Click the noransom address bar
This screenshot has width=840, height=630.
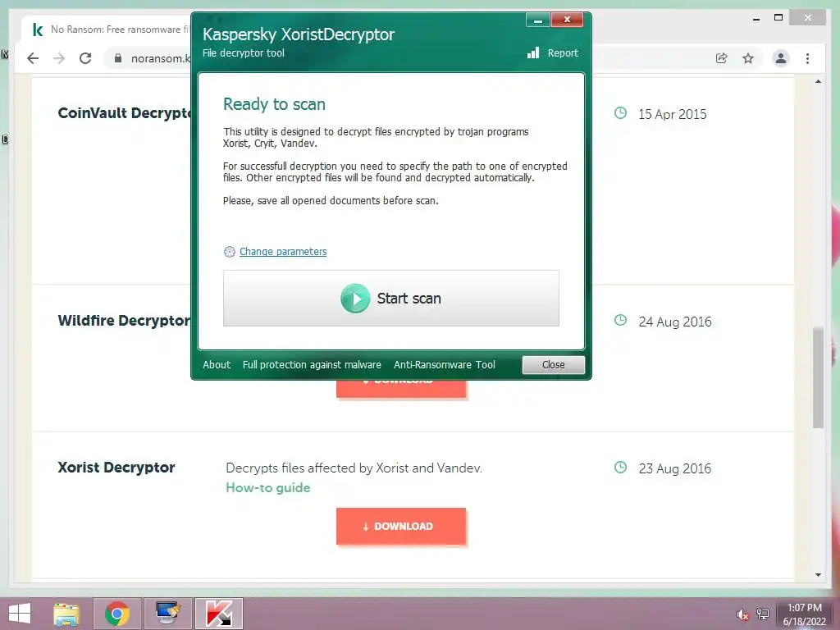pos(161,58)
